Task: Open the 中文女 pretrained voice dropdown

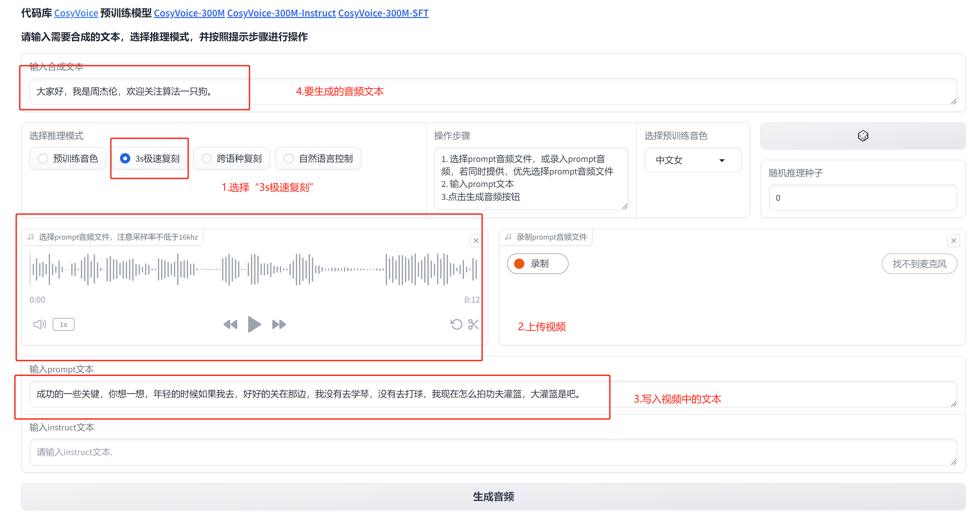Action: pyautogui.click(x=692, y=160)
